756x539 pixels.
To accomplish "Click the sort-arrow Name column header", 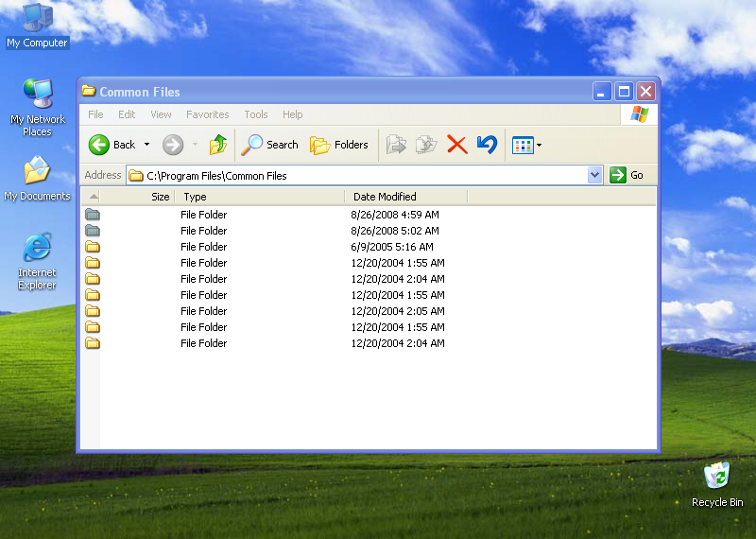I will tap(90, 197).
